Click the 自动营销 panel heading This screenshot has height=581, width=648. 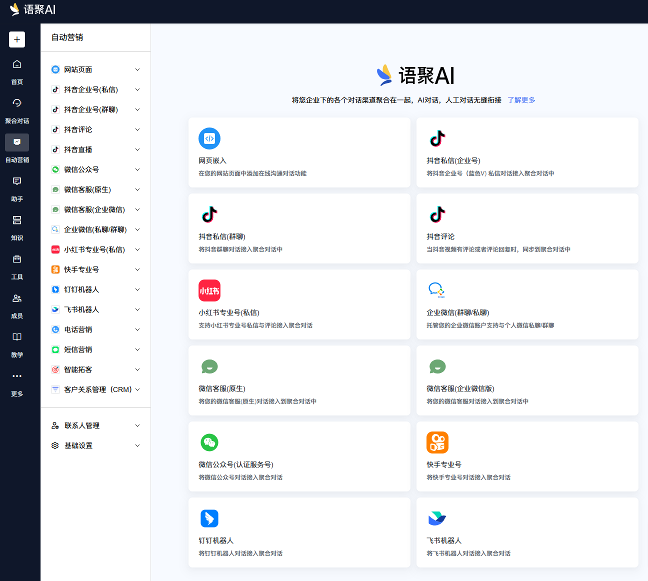tap(67, 38)
